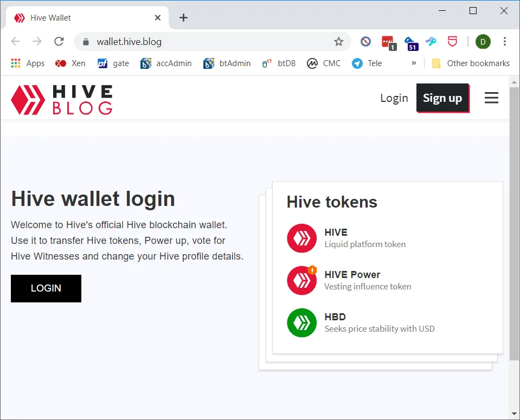The height and width of the screenshot is (420, 520).
Task: Click the 'HBD' token name
Action: (x=335, y=317)
